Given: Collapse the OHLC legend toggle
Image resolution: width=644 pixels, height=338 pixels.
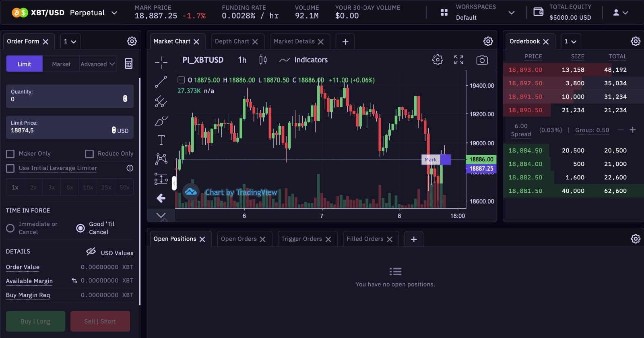Looking at the screenshot, I should [181, 80].
